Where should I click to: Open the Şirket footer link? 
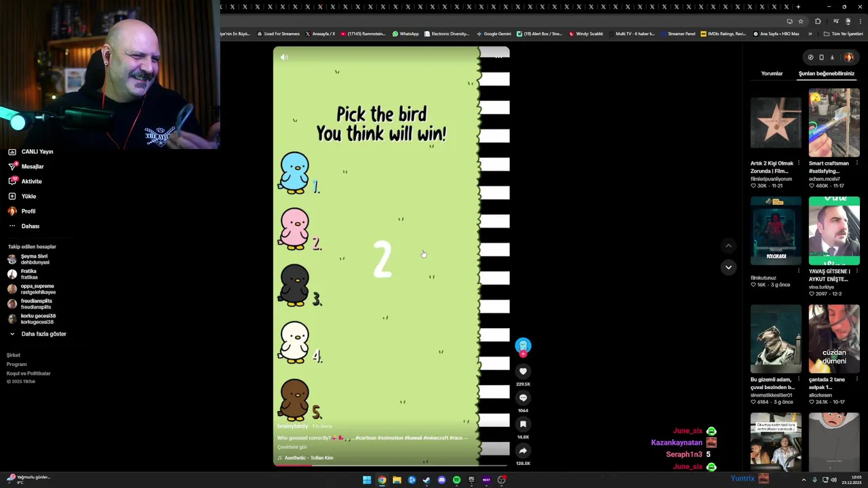(x=14, y=355)
